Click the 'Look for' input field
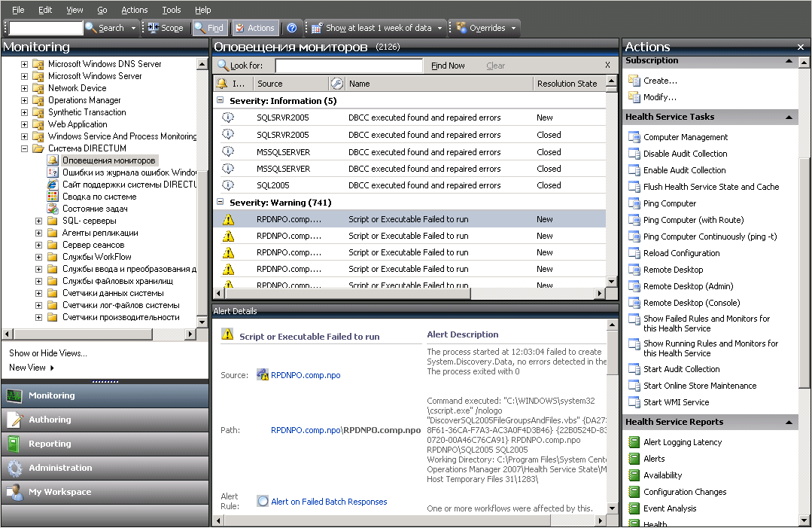 pos(349,66)
